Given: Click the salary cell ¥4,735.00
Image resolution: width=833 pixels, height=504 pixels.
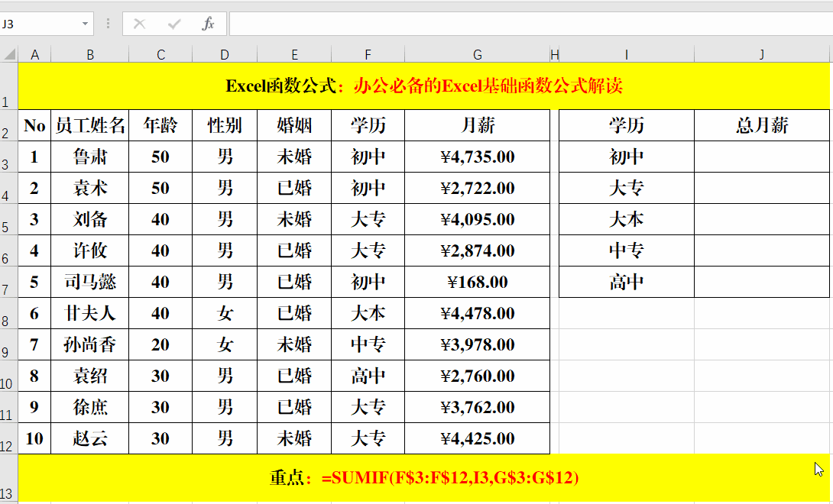Looking at the screenshot, I should coord(477,157).
